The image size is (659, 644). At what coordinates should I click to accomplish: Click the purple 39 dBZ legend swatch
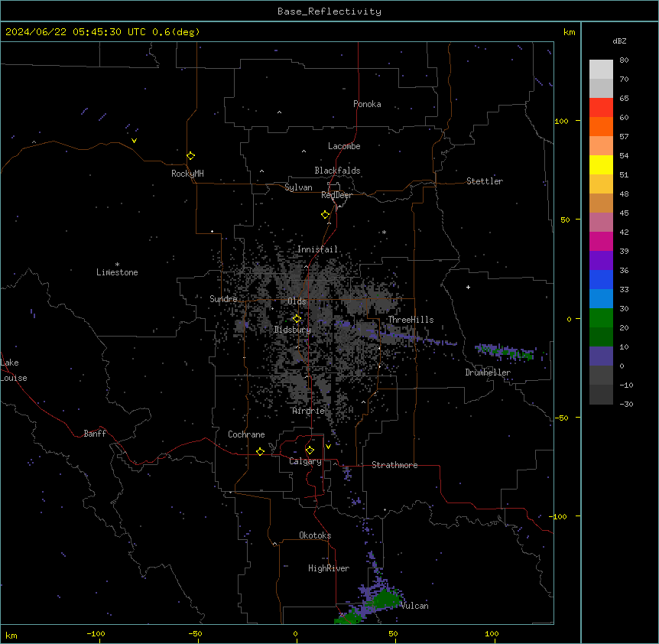(601, 261)
